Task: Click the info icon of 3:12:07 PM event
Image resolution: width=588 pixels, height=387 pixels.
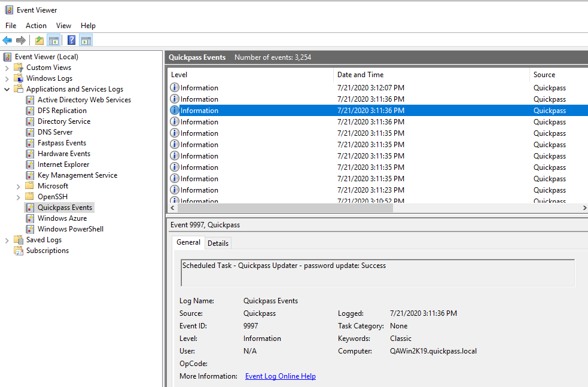Action: coord(175,87)
